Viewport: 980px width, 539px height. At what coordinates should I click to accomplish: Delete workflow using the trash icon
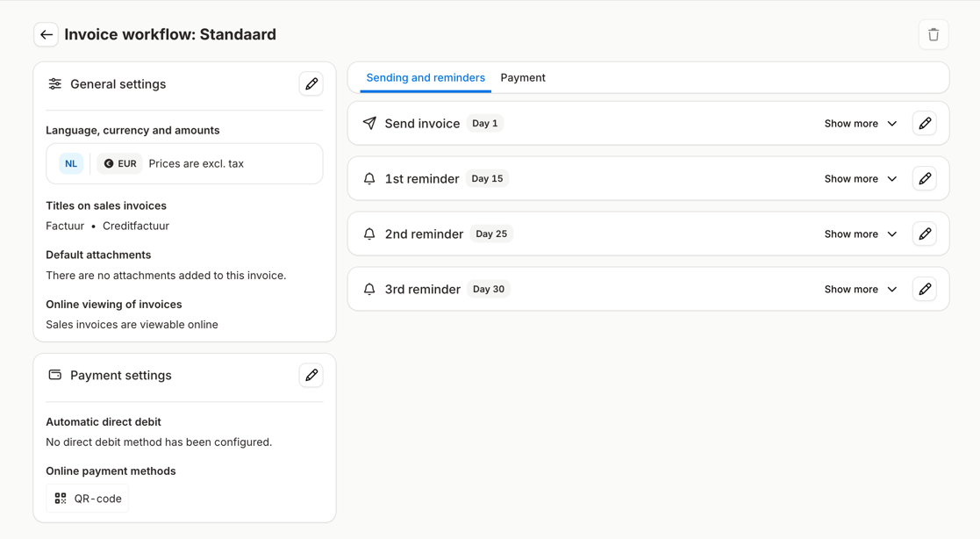coord(933,34)
